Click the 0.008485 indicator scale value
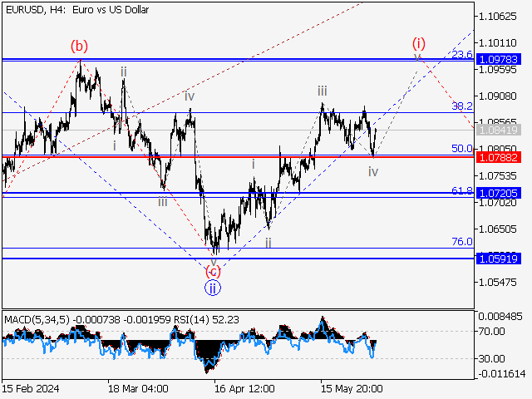The image size is (532, 399). coord(500,317)
